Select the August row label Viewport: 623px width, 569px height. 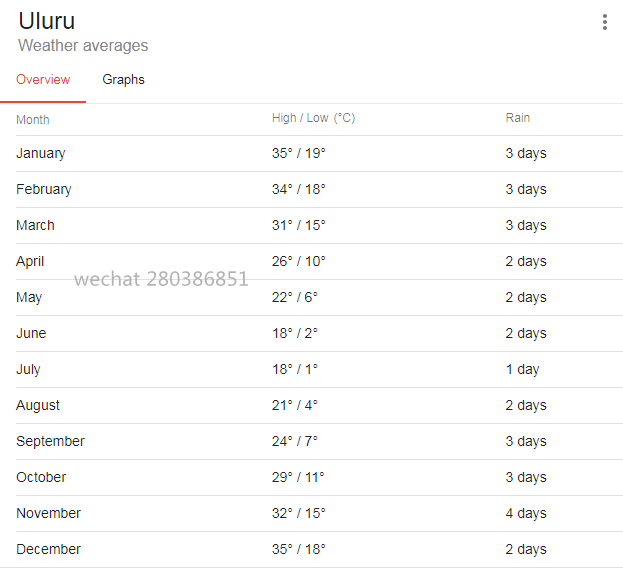click(38, 406)
